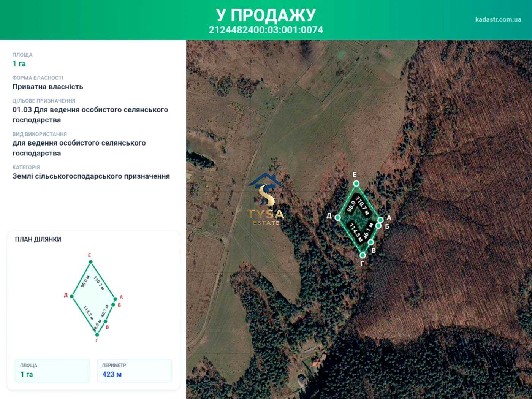
Task: Click the 110.7 м length in the plan diagram
Action: pyautogui.click(x=99, y=283)
